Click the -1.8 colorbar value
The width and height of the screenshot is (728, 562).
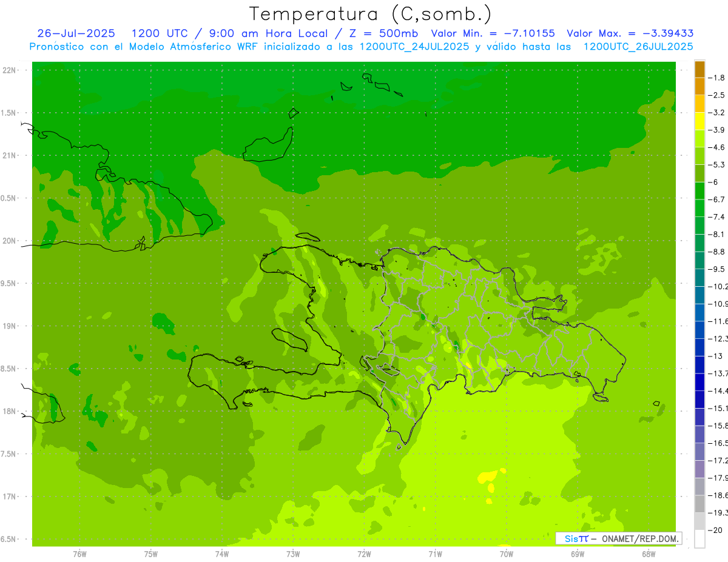tap(716, 78)
